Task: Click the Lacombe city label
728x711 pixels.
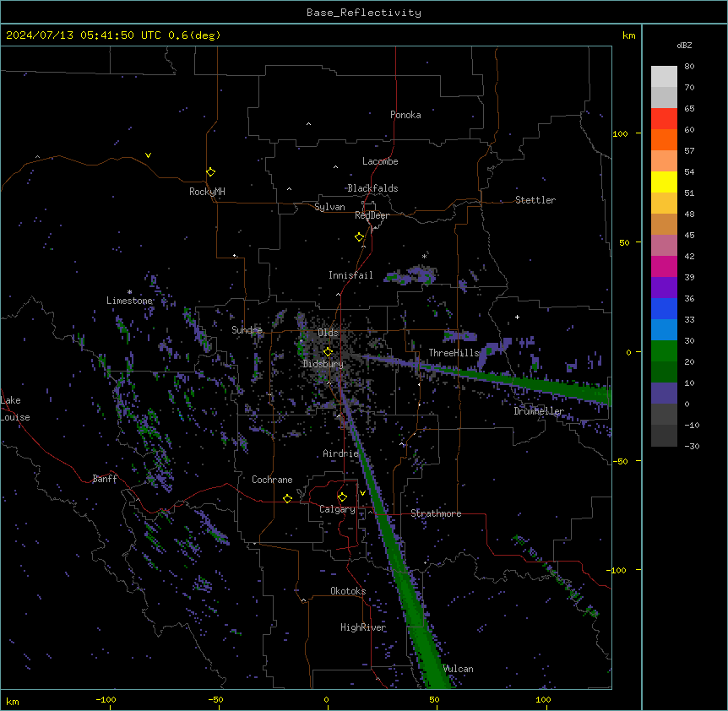Action: 380,161
